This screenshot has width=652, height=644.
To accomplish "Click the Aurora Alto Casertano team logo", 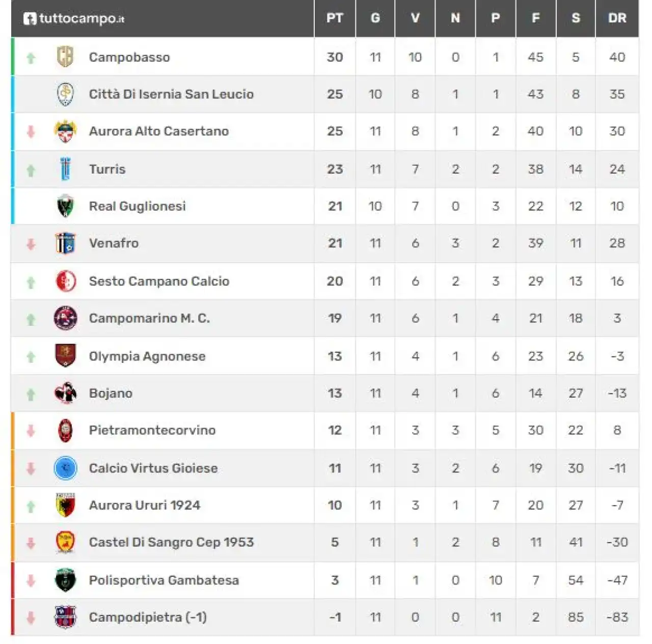I will point(65,131).
